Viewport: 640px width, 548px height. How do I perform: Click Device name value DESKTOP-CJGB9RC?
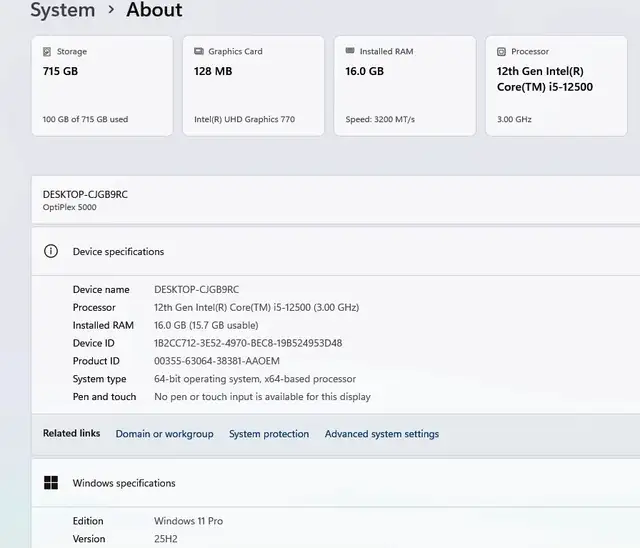[x=196, y=290]
